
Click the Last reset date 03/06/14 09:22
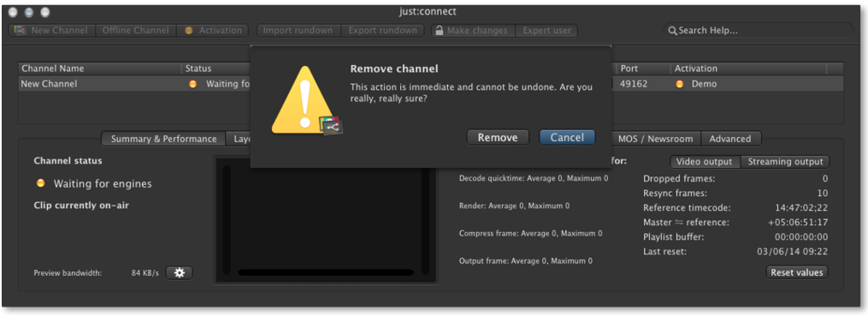(793, 251)
